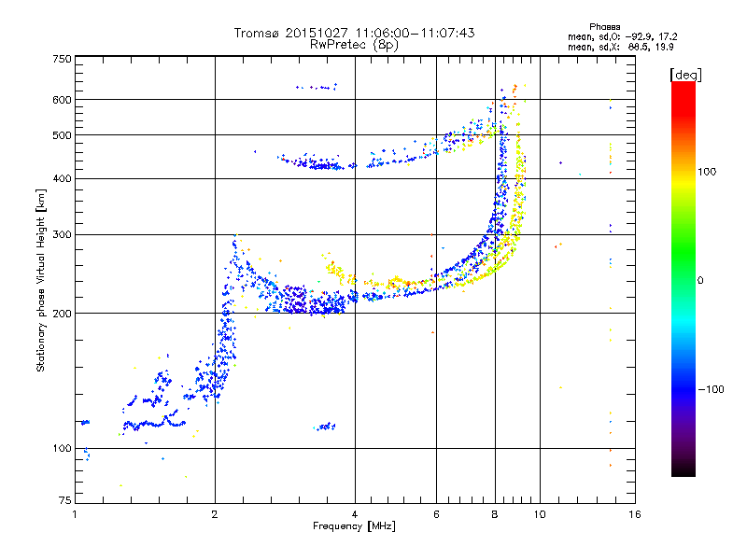Image resolution: width=747 pixels, height=560 pixels.
Task: Click the plot title "Tromsø 20151027 11:06:00-11:07:43"
Action: 354,33
